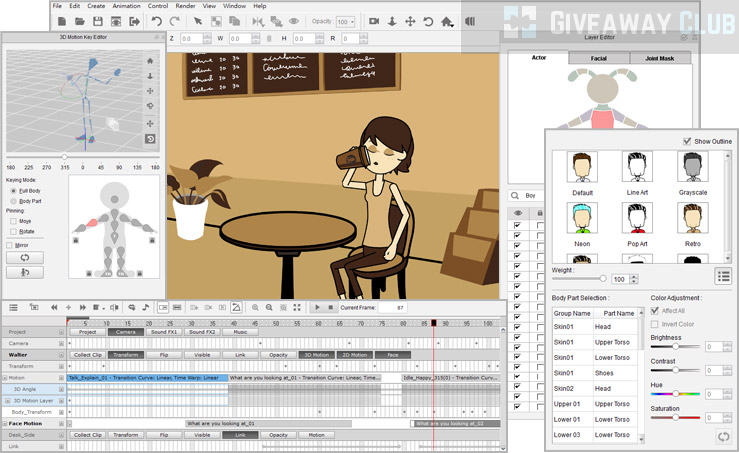
Task: Jump to the previous key in the timeline toolbar
Action: 54,307
